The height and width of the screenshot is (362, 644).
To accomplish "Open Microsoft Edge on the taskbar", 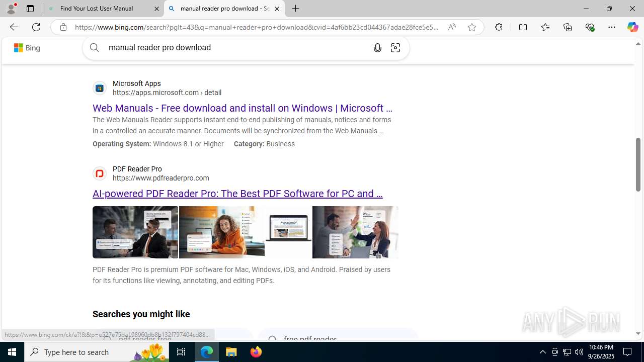I will point(207,352).
